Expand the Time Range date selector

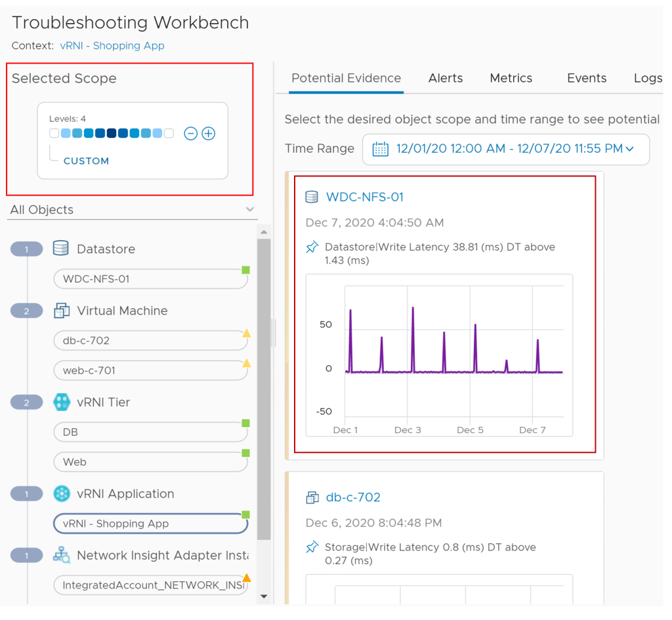[x=630, y=149]
